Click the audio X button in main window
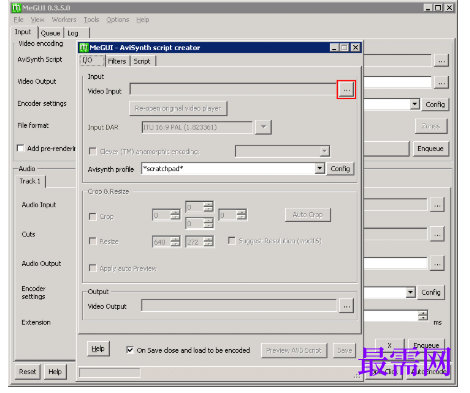The height and width of the screenshot is (393, 470). click(x=389, y=345)
